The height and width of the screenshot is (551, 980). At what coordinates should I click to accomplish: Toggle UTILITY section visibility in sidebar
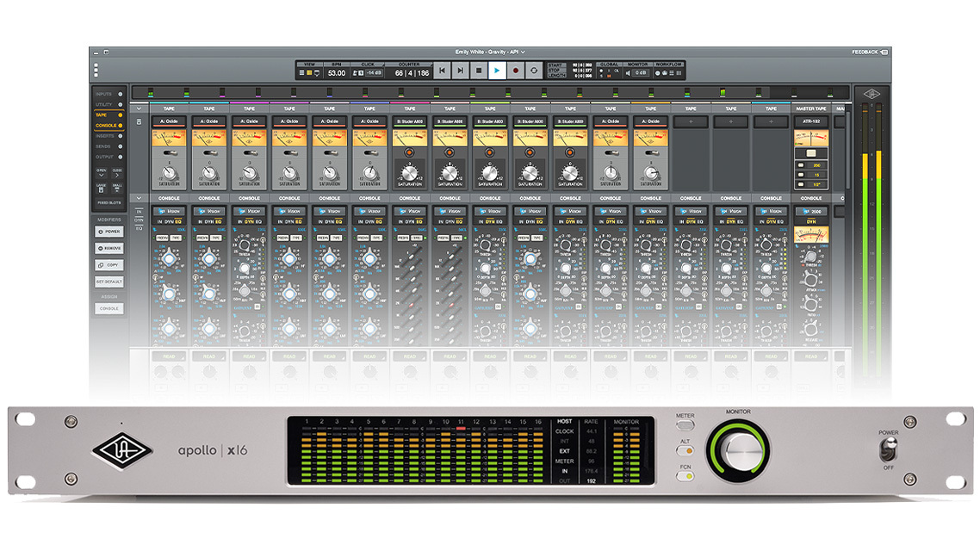(x=121, y=104)
